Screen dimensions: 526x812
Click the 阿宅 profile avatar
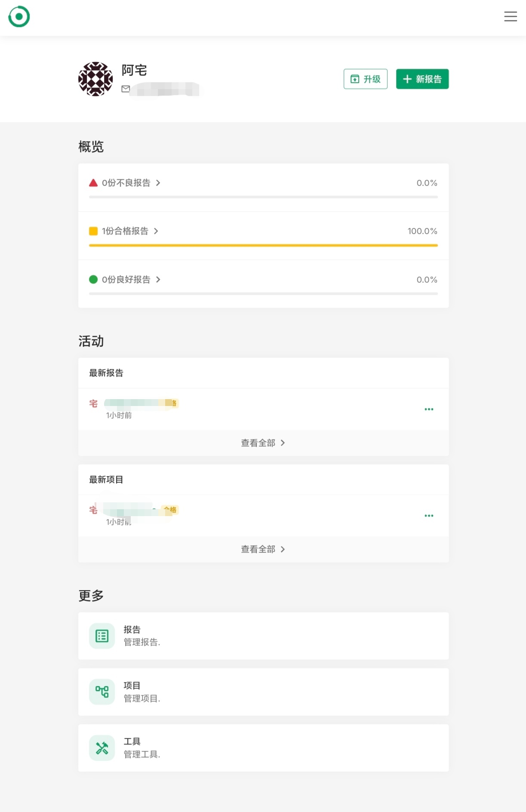click(95, 79)
